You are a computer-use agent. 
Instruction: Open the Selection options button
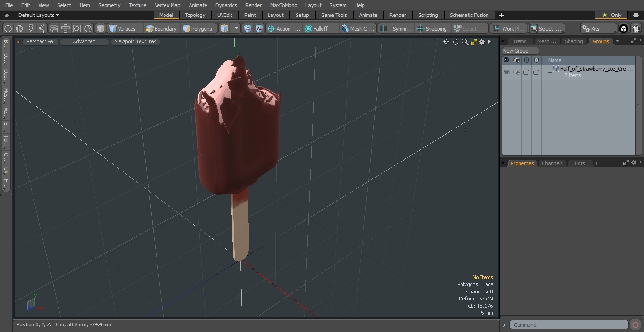pos(546,29)
